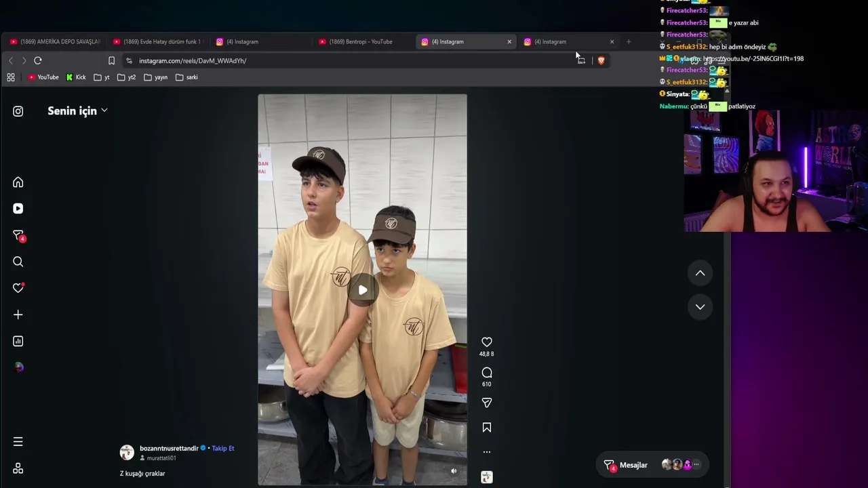Reload the page in the browser
868x488 pixels.
38,60
